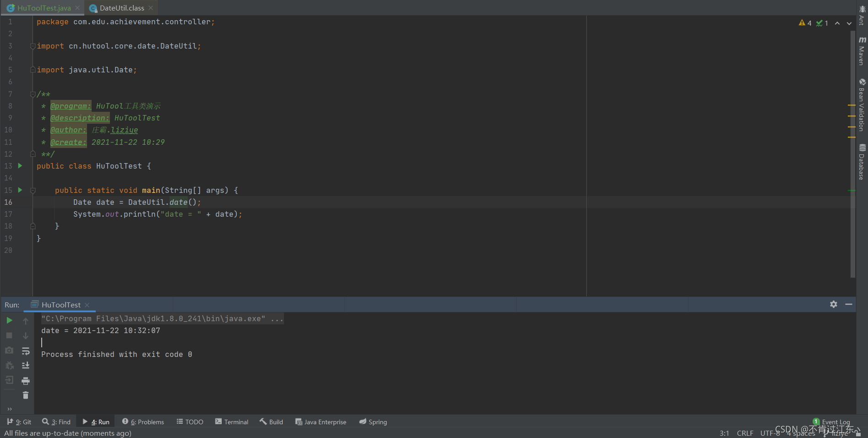Collapse main method fold marker
Screen dimensions: 868x438
pyautogui.click(x=33, y=190)
